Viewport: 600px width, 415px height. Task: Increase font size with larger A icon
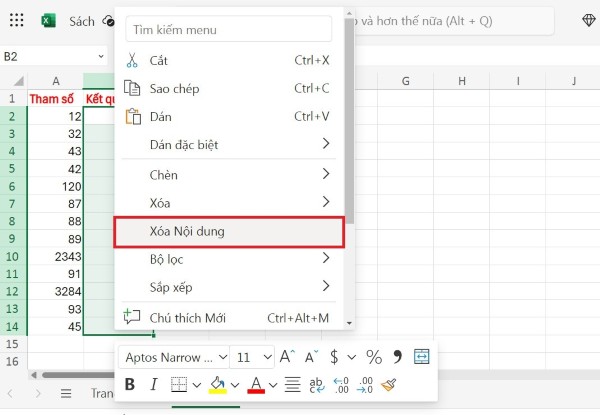(x=287, y=357)
